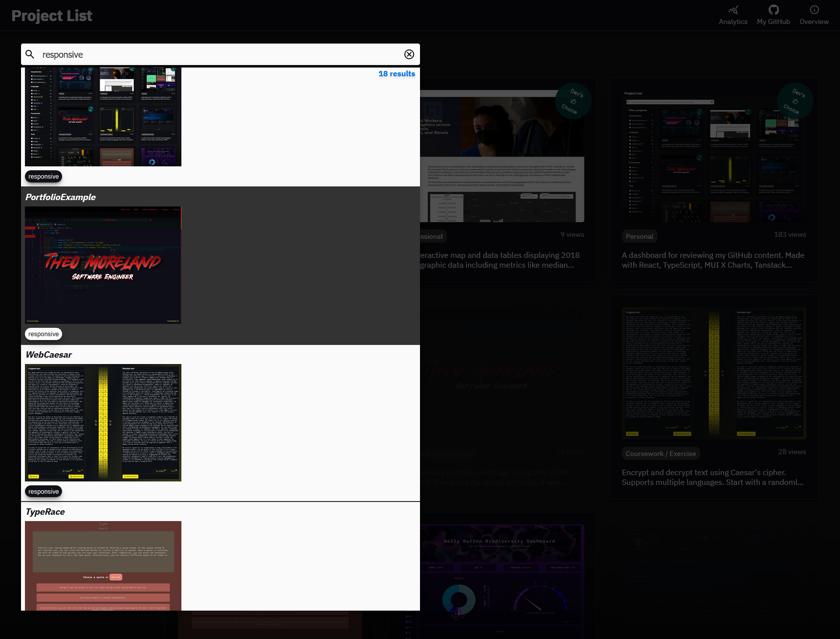
Task: Click the Personal category chip
Action: point(639,236)
